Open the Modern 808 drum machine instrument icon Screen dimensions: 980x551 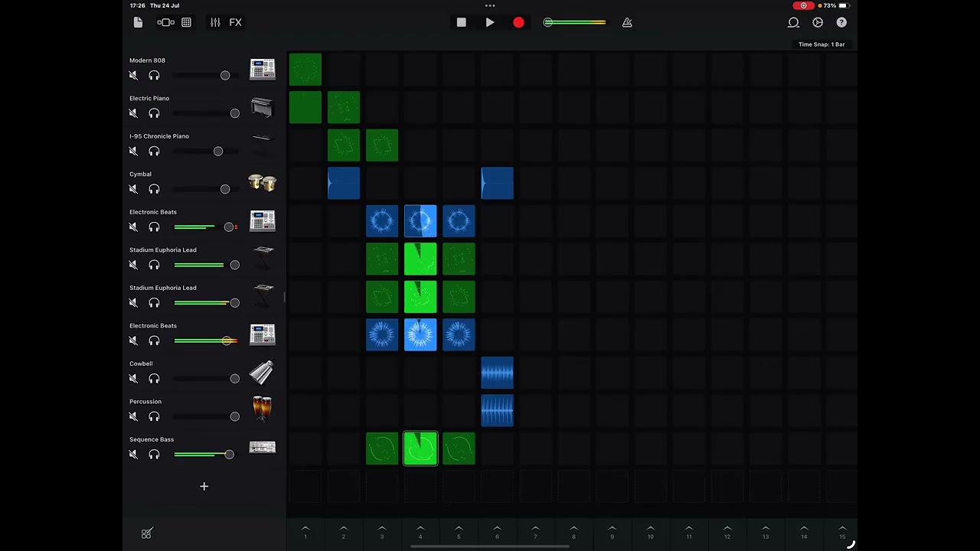262,68
